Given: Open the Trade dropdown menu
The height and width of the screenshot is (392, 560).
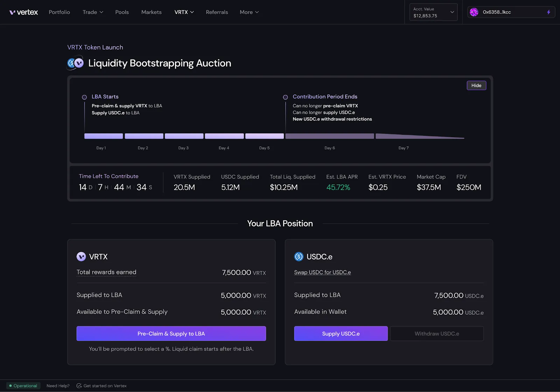Looking at the screenshot, I should pos(92,12).
